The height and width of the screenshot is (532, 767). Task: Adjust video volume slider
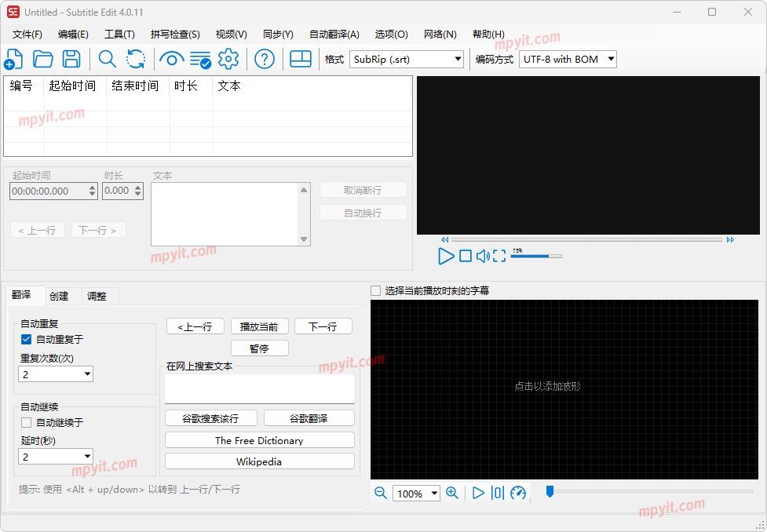536,256
